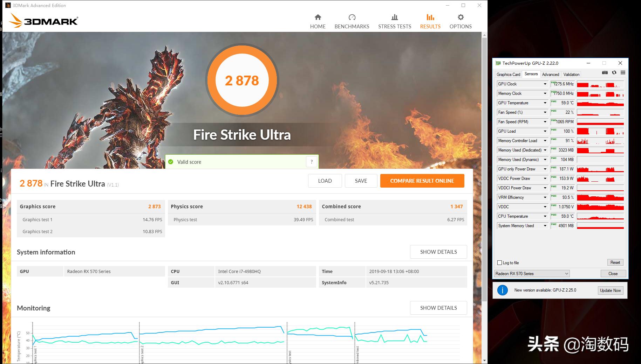Image resolution: width=641 pixels, height=364 pixels.
Task: Open the GPU Load sensor dropdown
Action: tap(545, 131)
